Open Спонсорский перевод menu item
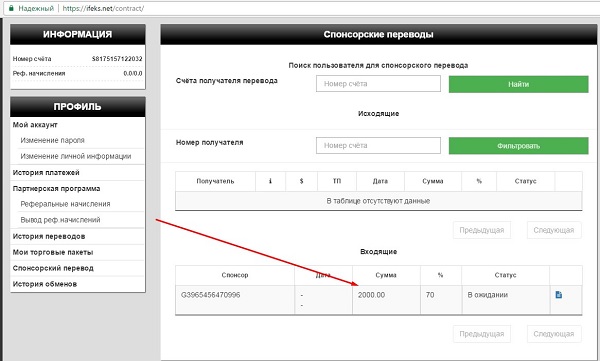The height and width of the screenshot is (361, 600). [x=53, y=268]
